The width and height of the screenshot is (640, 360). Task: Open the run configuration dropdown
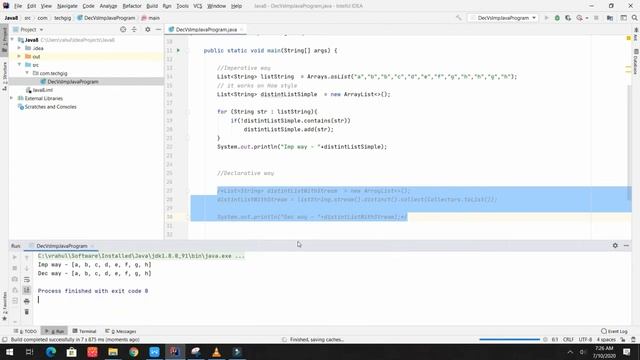503,18
